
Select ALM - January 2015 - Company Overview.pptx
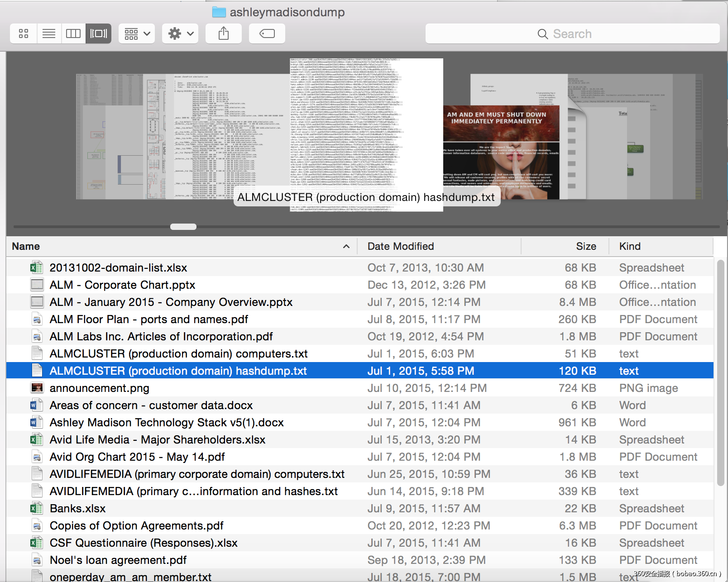(x=171, y=302)
